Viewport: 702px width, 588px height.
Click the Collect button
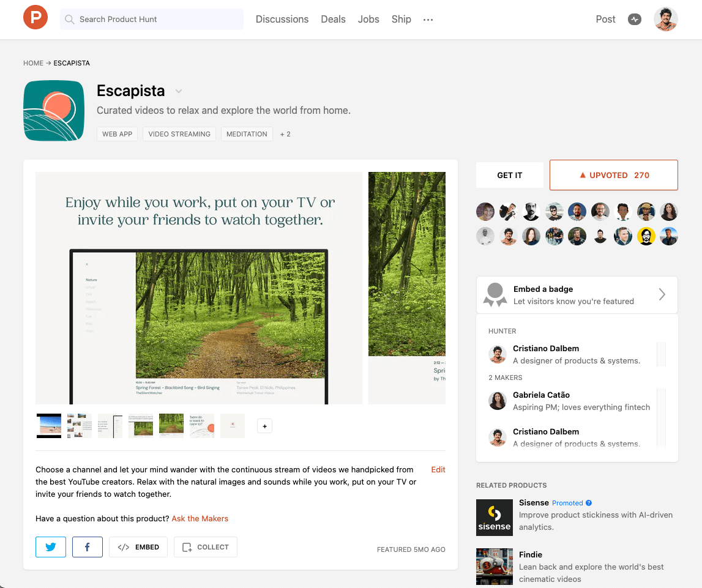click(x=206, y=547)
